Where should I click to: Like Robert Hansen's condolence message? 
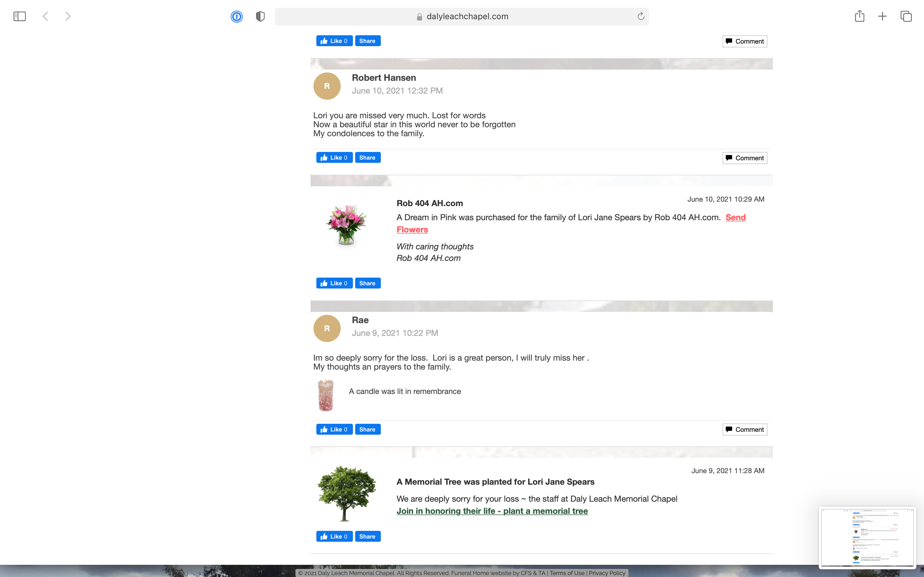334,158
